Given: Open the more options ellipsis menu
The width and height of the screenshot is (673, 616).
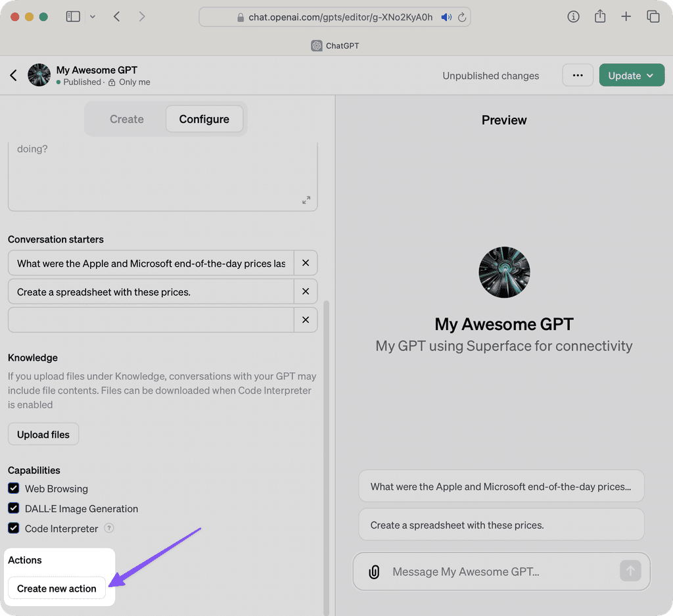Looking at the screenshot, I should click(577, 75).
